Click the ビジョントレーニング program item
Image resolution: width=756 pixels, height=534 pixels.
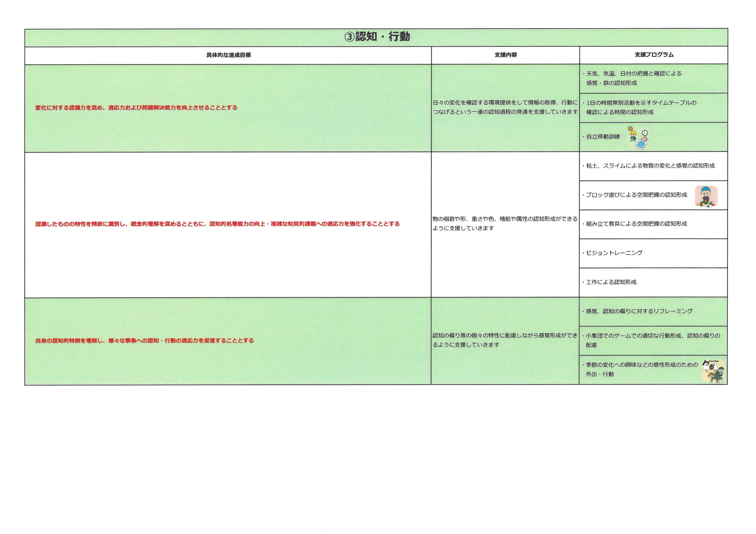[614, 253]
